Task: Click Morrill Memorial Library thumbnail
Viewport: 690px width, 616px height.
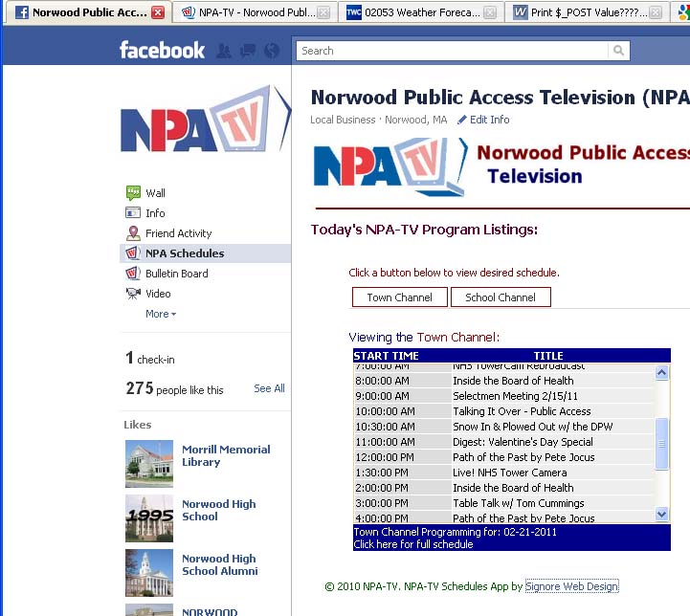Action: (x=149, y=463)
